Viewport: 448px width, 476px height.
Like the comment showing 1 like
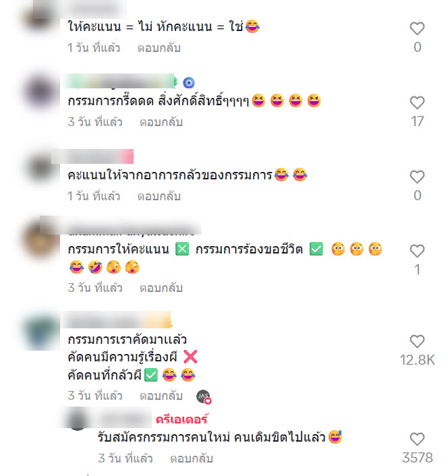point(417,251)
